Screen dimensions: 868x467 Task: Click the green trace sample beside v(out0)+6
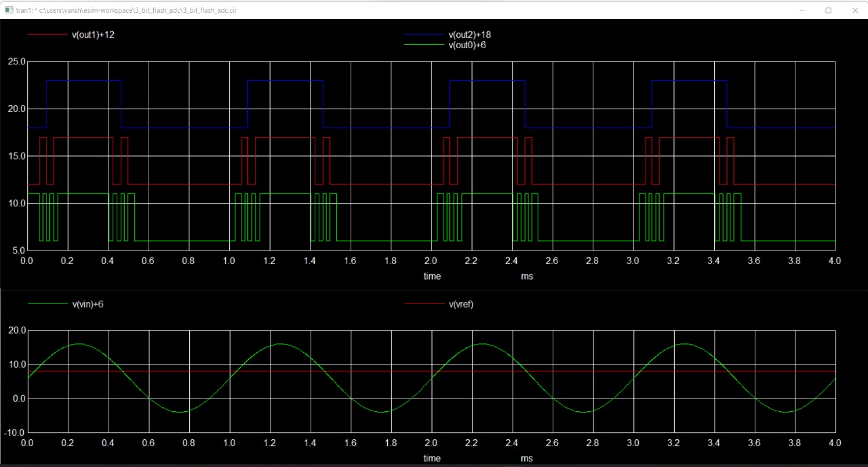coord(424,45)
